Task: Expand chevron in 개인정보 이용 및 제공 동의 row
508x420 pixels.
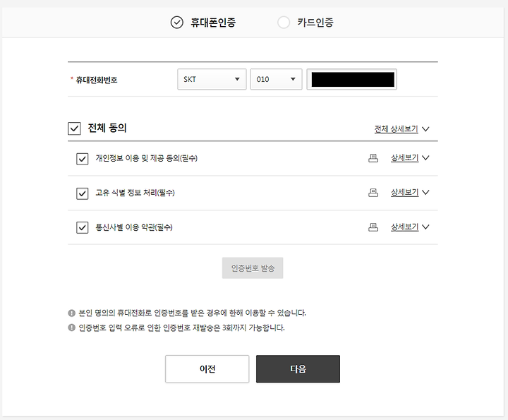Action: [425, 158]
